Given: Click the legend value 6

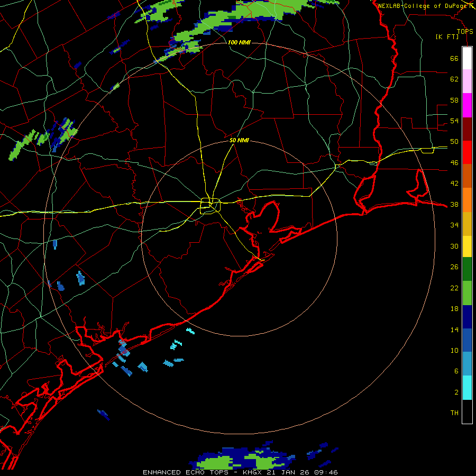Looking at the screenshot, I should [x=456, y=371].
